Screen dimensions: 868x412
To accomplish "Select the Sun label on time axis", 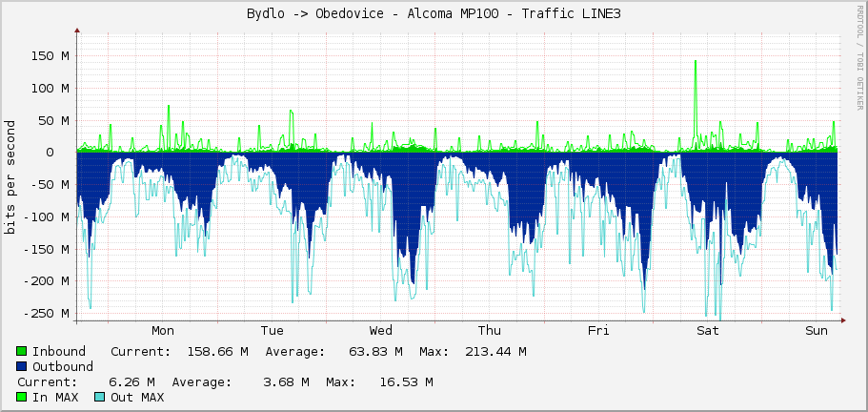I will coord(817,331).
